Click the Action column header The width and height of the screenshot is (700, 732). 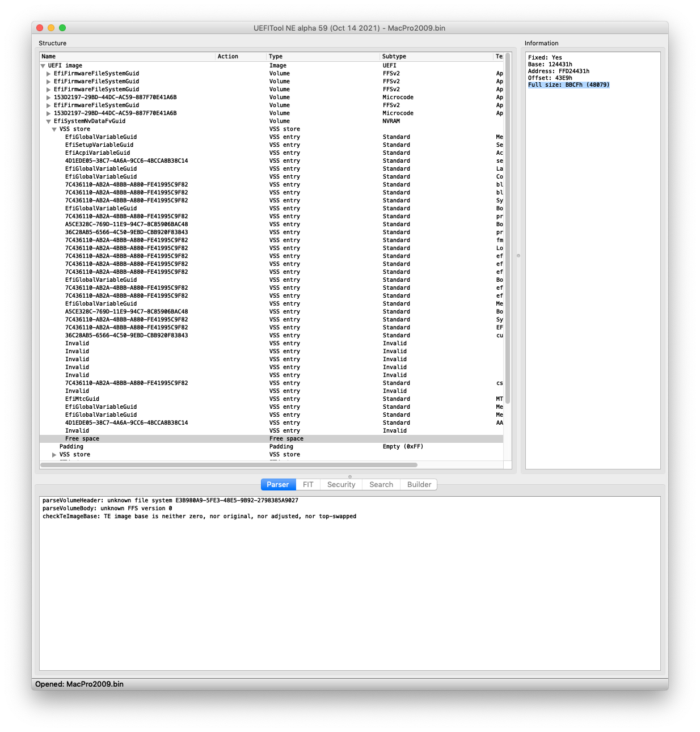tap(241, 56)
